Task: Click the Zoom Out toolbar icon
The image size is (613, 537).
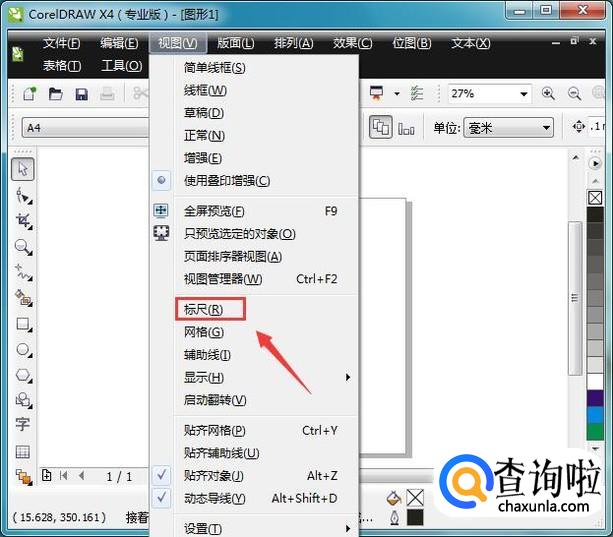Action: click(574, 93)
